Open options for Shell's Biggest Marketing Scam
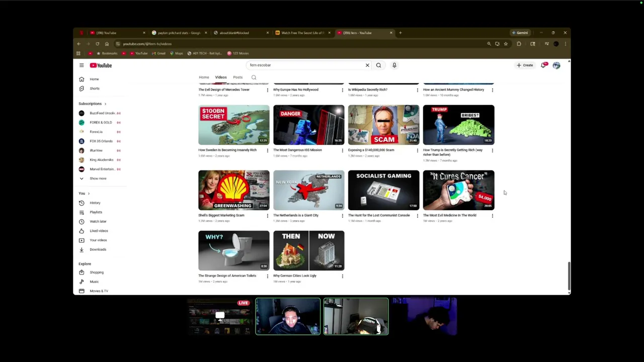644x362 pixels. tap(267, 216)
